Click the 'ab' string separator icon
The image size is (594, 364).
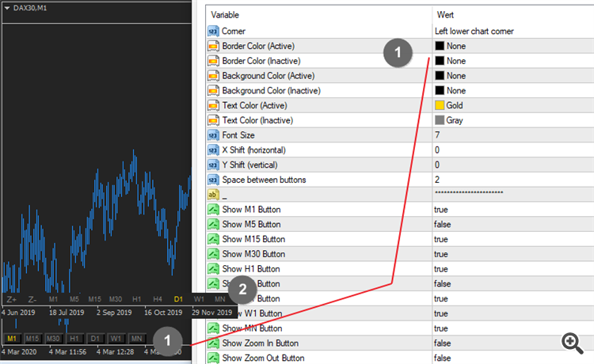point(213,195)
